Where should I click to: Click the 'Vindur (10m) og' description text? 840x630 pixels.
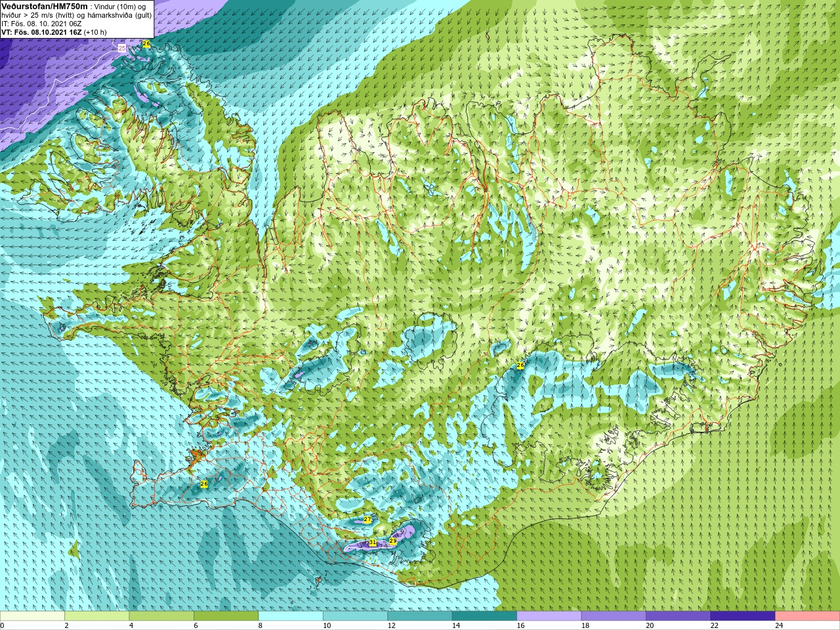[119, 7]
